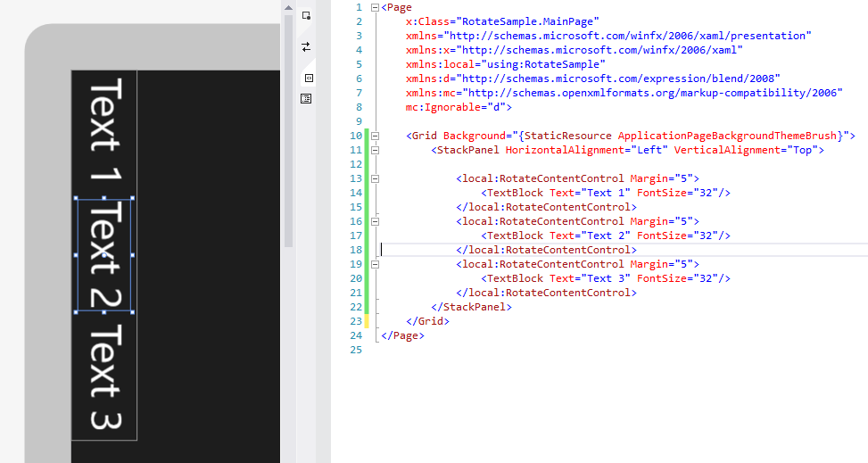This screenshot has height=463, width=868.
Task: Switch to the Design view tab icon
Action: click(306, 15)
